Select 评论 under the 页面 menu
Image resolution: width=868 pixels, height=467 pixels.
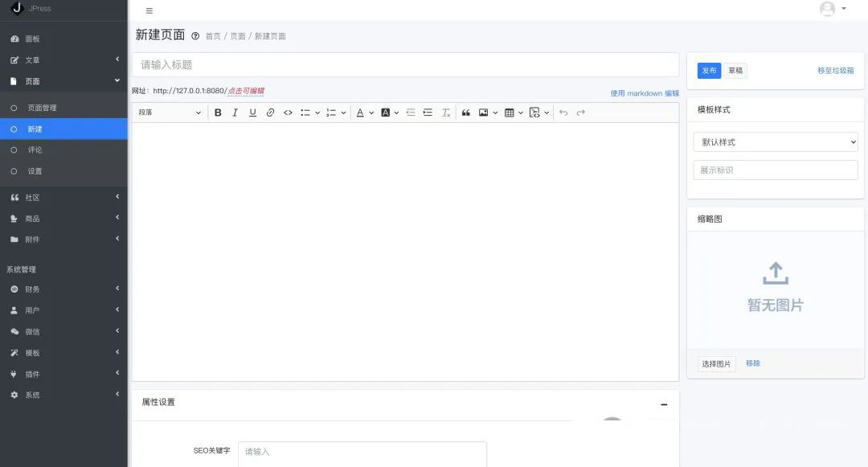pos(35,150)
